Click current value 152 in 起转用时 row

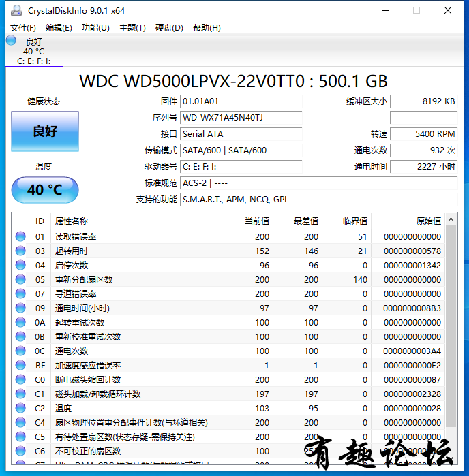(x=262, y=251)
